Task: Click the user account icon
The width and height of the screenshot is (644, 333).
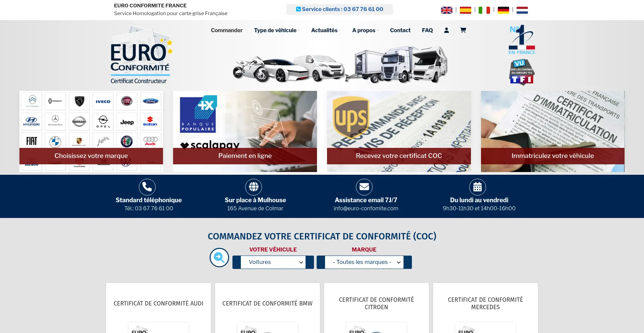Action: click(446, 30)
